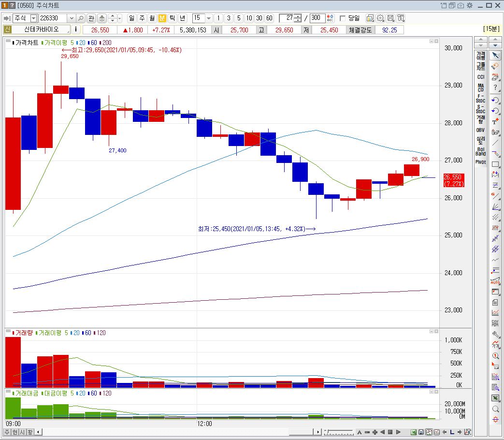Image resolution: width=504 pixels, height=440 pixels.
Task: Expand the stock code 226330 dropdown
Action: tap(72, 18)
